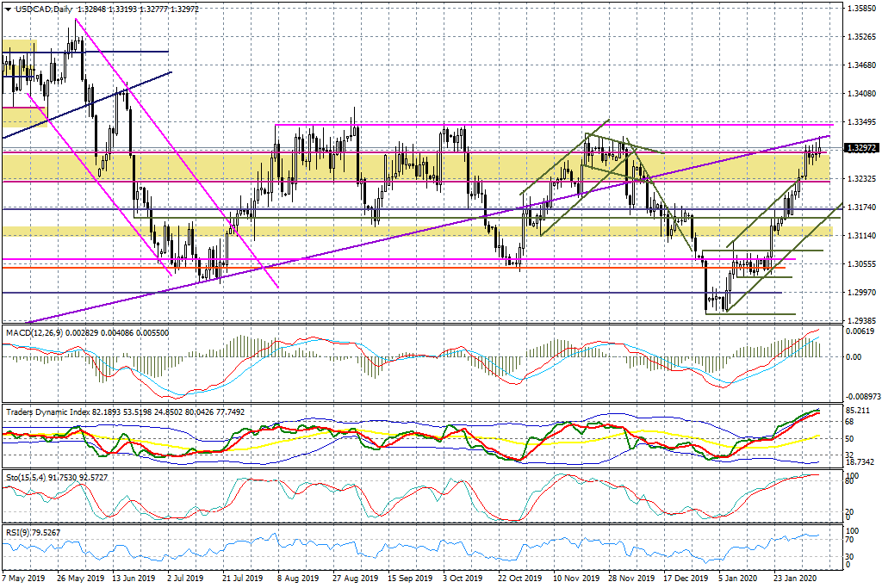Select the 7 May 2019 date label
882x588 pixels.
pyautogui.click(x=26, y=579)
